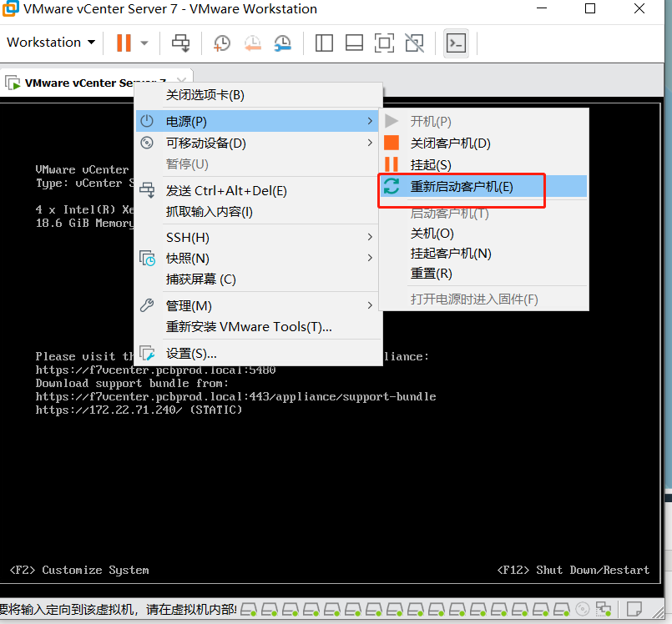This screenshot has height=624, width=672.
Task: Choose 重新启动客户机(E) restart guest
Action: [484, 186]
